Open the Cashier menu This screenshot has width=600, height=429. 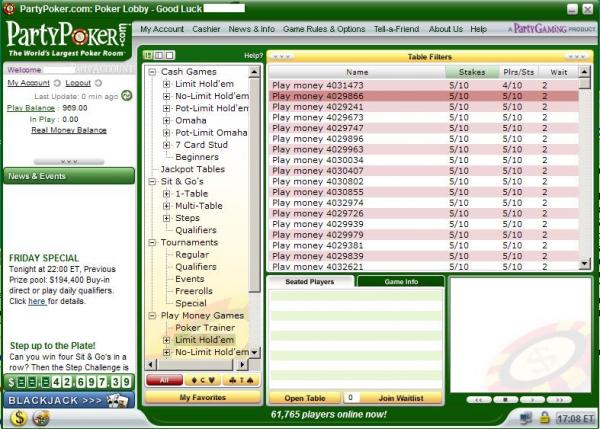pyautogui.click(x=206, y=29)
